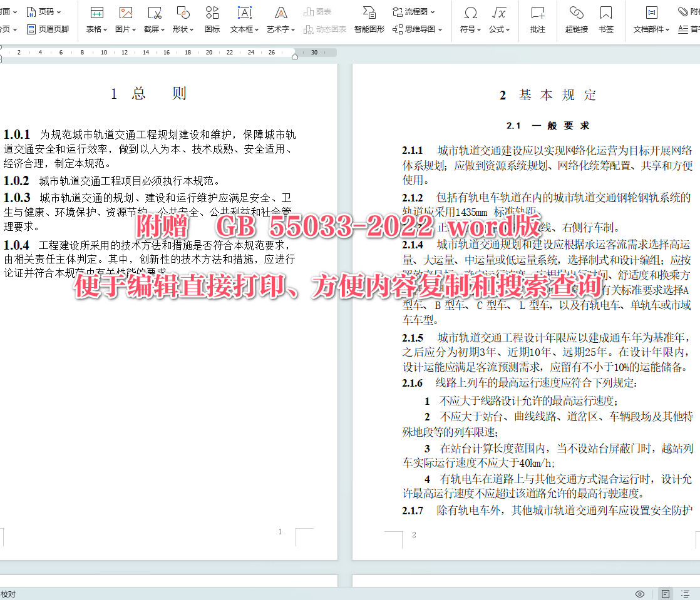Open the 页码 page number menu
This screenshot has width=700, height=600.
(x=46, y=11)
